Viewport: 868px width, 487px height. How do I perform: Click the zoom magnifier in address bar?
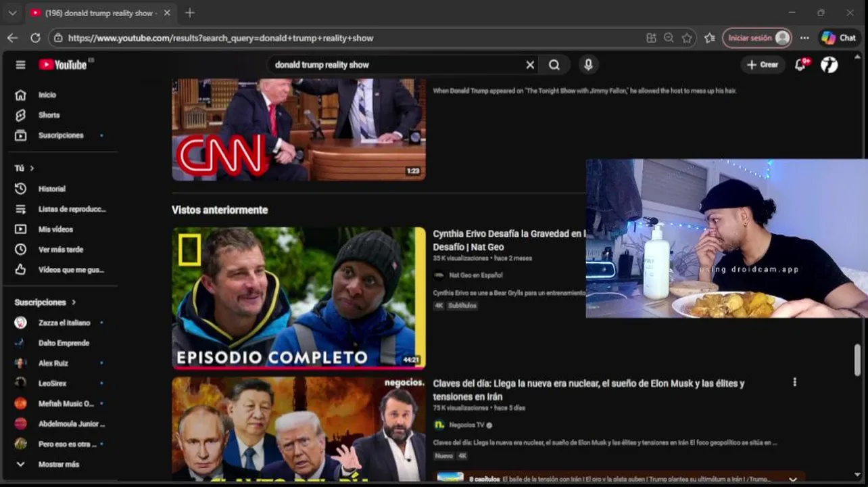(669, 38)
